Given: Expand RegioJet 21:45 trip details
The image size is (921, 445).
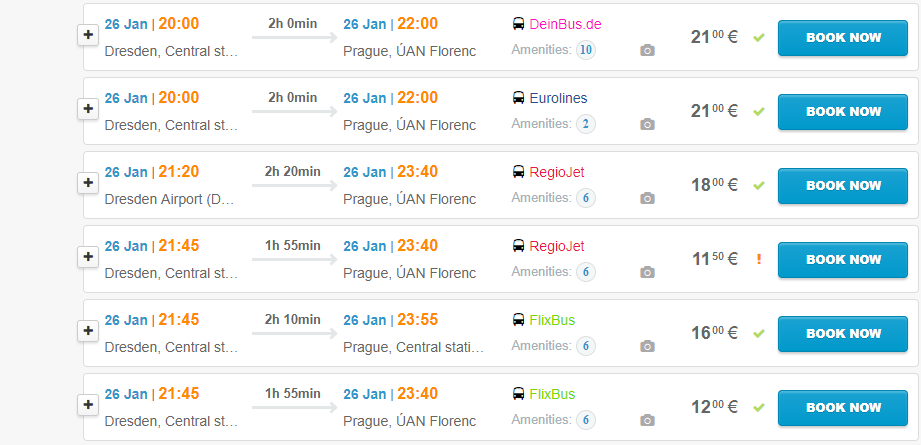Looking at the screenshot, I should (88, 257).
